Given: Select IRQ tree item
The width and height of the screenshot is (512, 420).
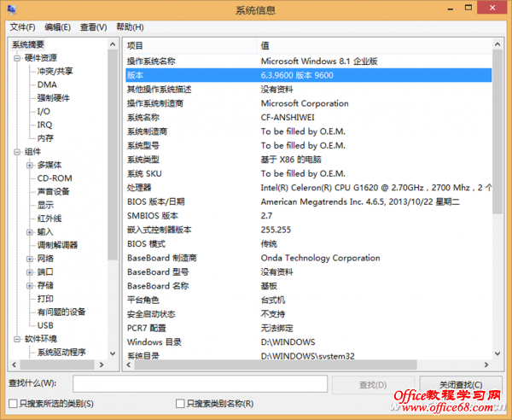Looking at the screenshot, I should (x=44, y=125).
